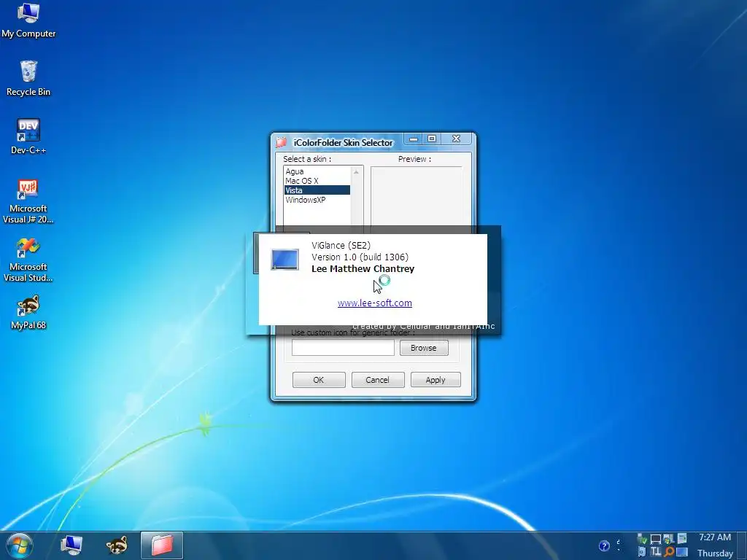The width and height of the screenshot is (747, 560).
Task: Click the Apply button
Action: [436, 379]
